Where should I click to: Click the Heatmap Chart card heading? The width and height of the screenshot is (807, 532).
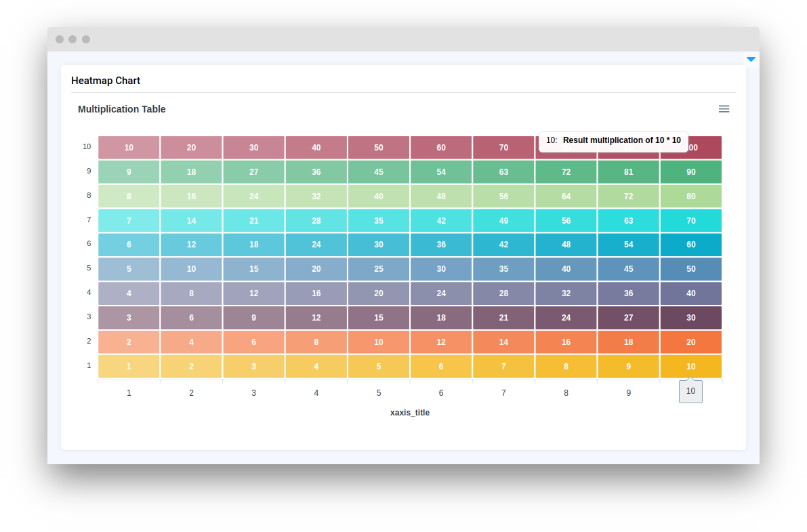pyautogui.click(x=106, y=81)
